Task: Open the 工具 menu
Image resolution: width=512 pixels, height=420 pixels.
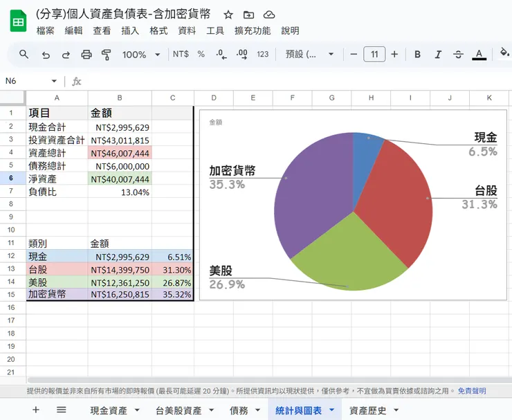Action: click(215, 30)
